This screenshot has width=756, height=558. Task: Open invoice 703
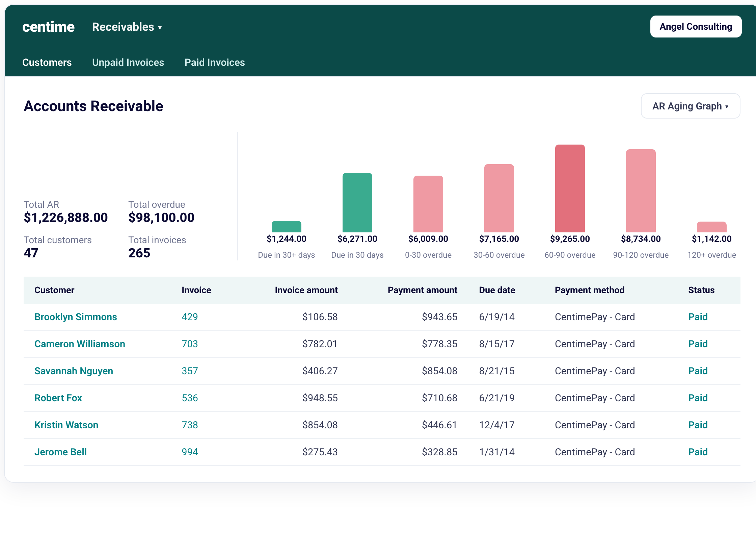tap(190, 344)
